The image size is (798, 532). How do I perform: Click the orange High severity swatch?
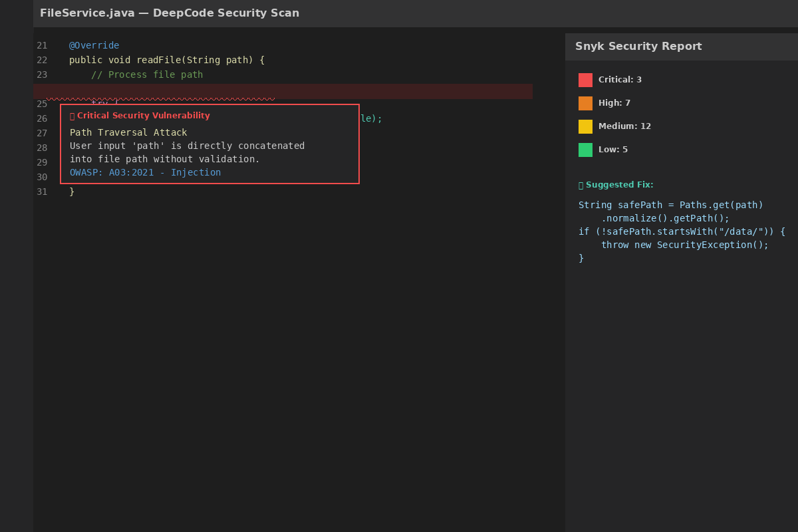585,103
